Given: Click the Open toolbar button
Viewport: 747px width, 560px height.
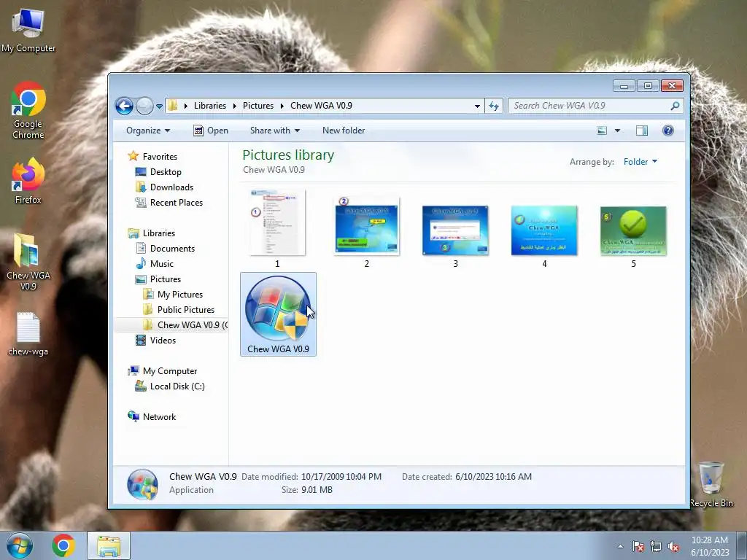Looking at the screenshot, I should 211,131.
